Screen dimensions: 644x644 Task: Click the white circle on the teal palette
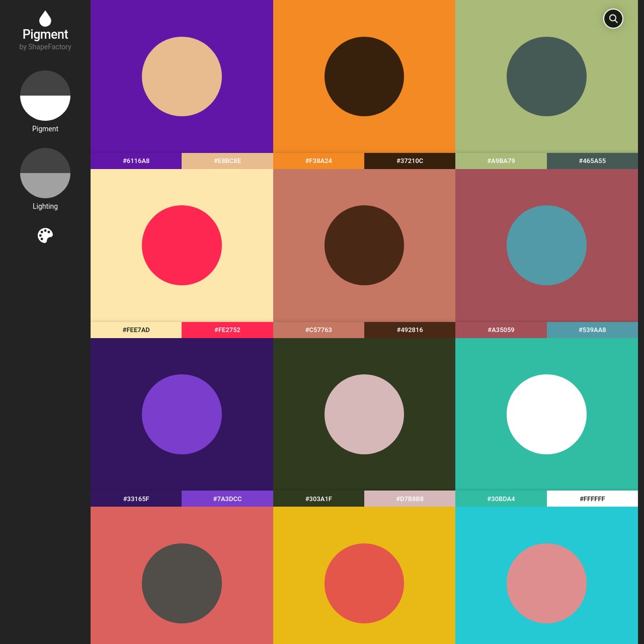point(546,414)
